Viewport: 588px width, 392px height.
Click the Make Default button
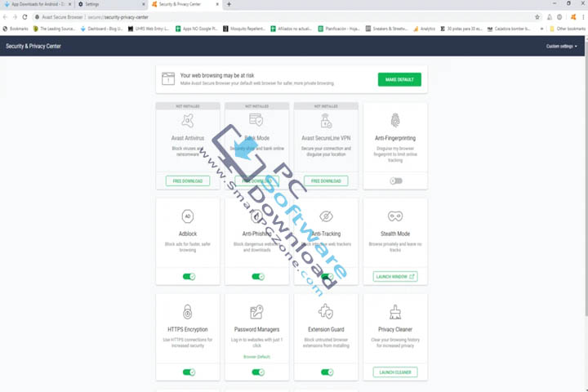[399, 79]
